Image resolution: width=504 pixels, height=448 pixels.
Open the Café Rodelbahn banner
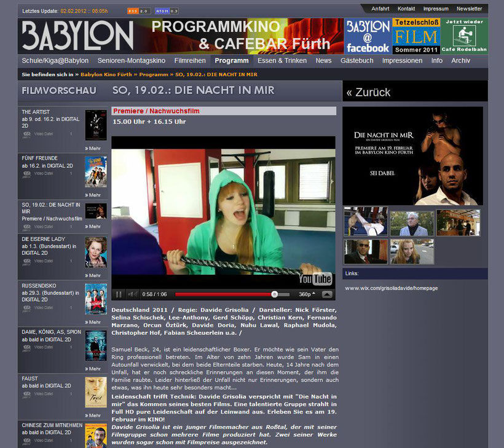point(465,36)
